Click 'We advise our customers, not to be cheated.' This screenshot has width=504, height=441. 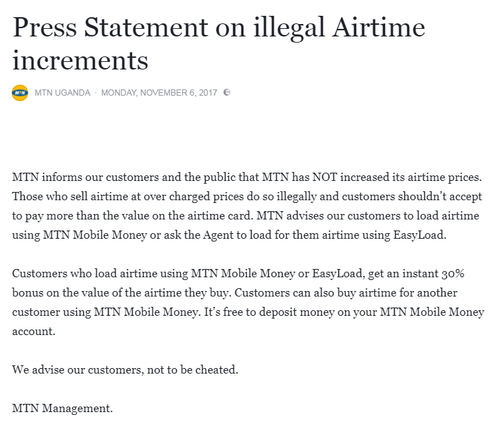pyautogui.click(x=125, y=369)
